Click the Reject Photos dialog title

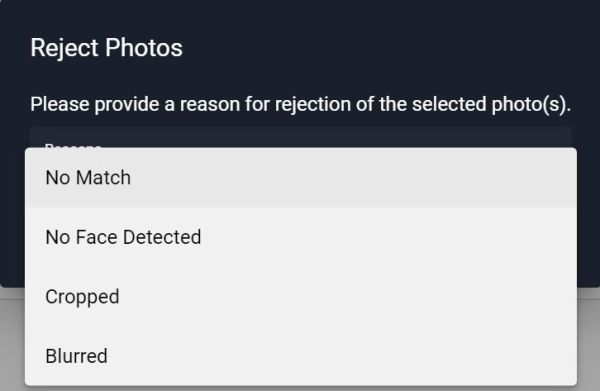pyautogui.click(x=106, y=48)
